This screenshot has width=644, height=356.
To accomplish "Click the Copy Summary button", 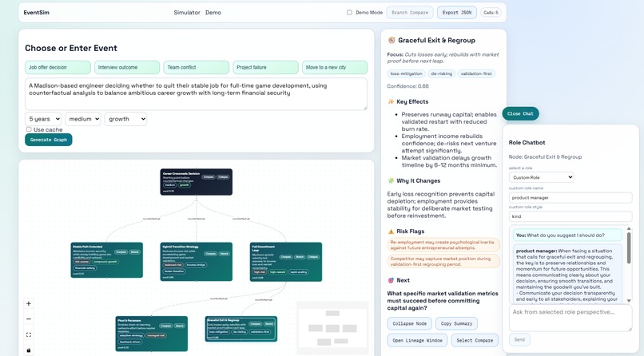I will pos(457,323).
